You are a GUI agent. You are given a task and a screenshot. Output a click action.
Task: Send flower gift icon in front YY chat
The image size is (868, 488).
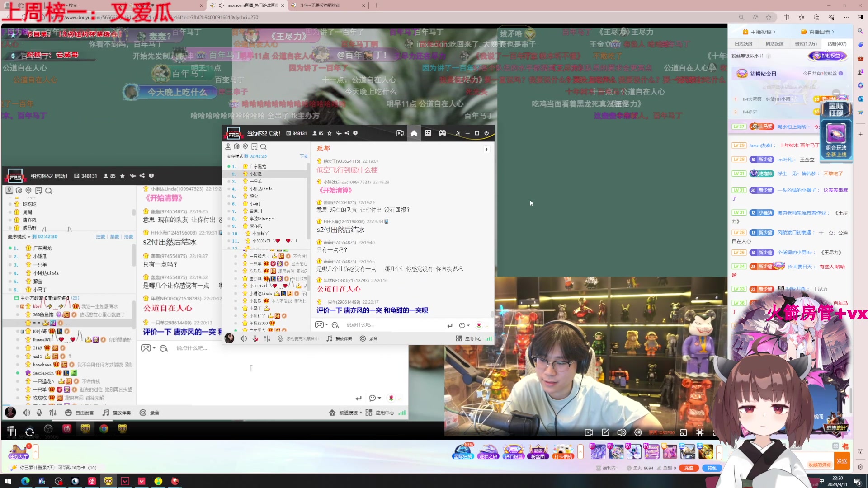coord(479,325)
